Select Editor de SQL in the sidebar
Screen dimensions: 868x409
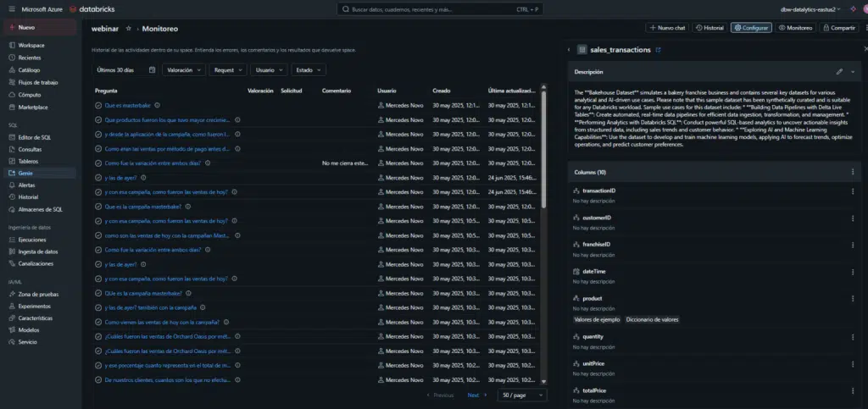[34, 137]
